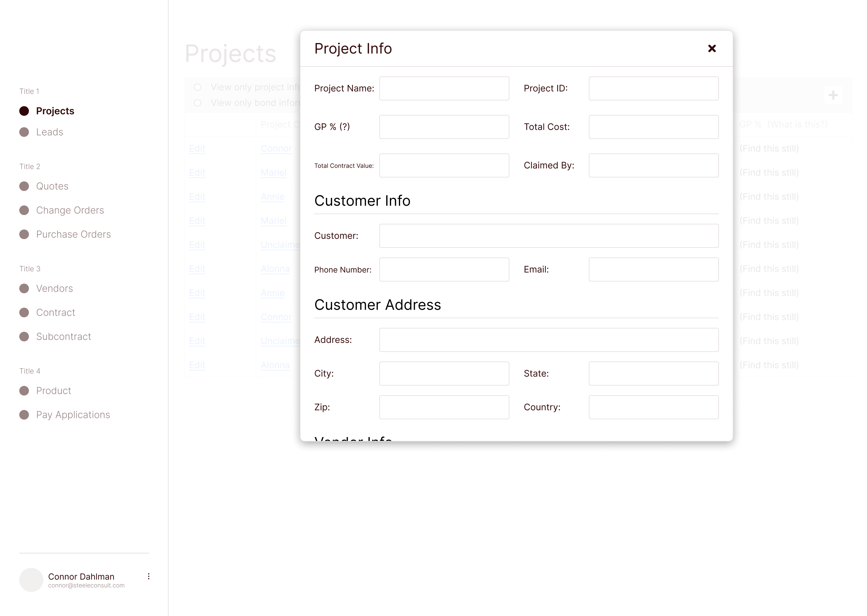
Task: Click Connor Dahlman's profile avatar
Action: [x=31, y=580]
